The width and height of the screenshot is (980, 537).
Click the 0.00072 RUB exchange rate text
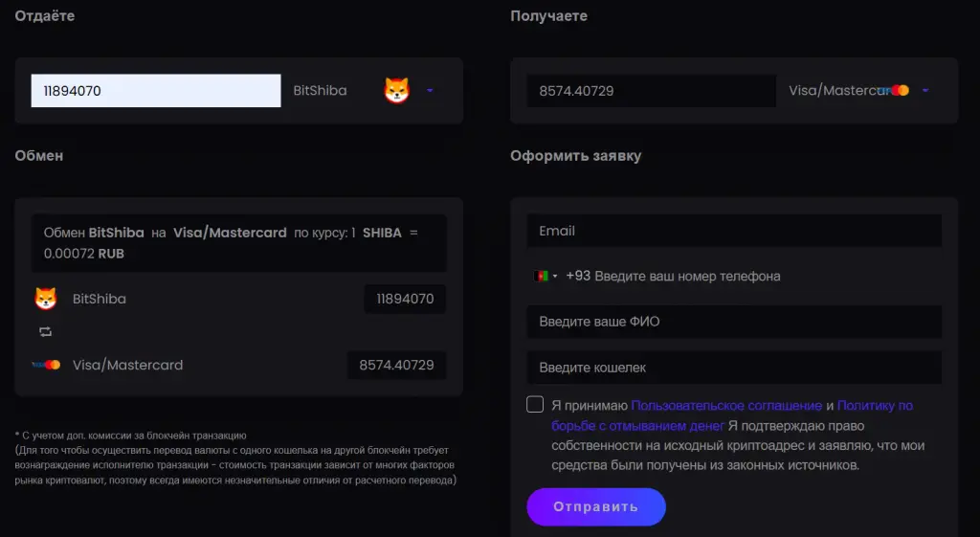(84, 254)
